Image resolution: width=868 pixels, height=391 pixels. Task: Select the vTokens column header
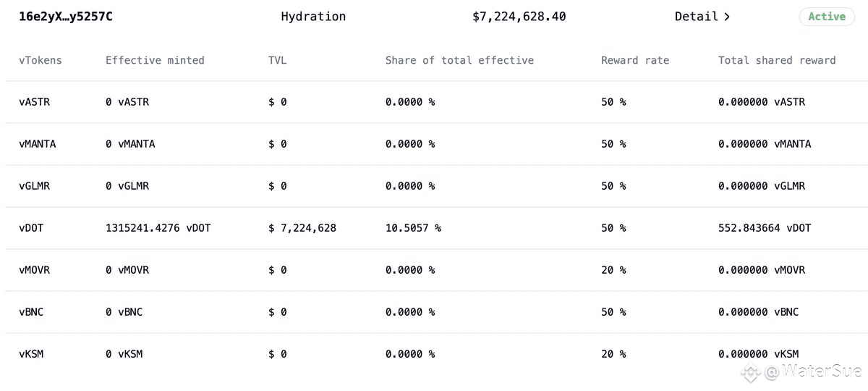41,60
